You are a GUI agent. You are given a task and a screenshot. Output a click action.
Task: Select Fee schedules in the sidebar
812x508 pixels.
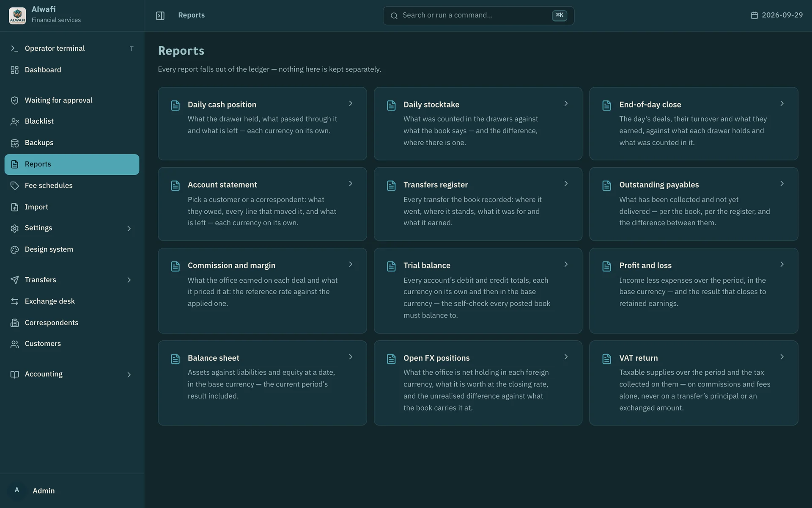tap(72, 186)
